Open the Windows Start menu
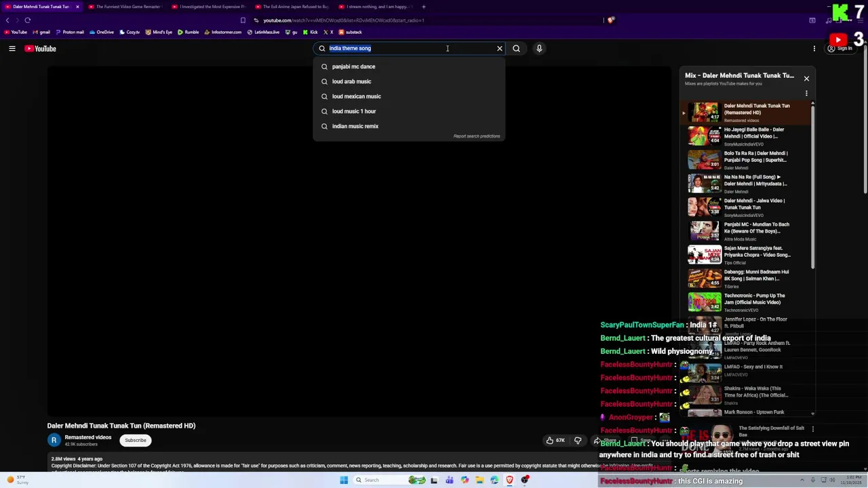This screenshot has height=488, width=868. (x=344, y=480)
